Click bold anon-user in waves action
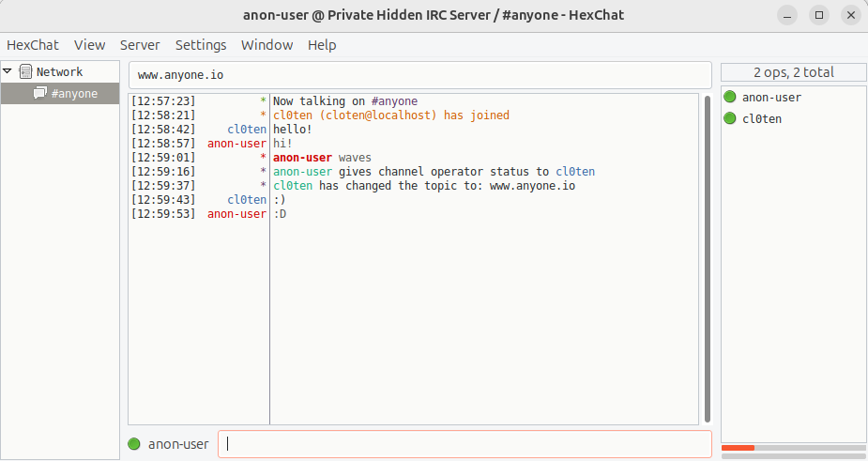The image size is (868, 461). click(x=302, y=158)
